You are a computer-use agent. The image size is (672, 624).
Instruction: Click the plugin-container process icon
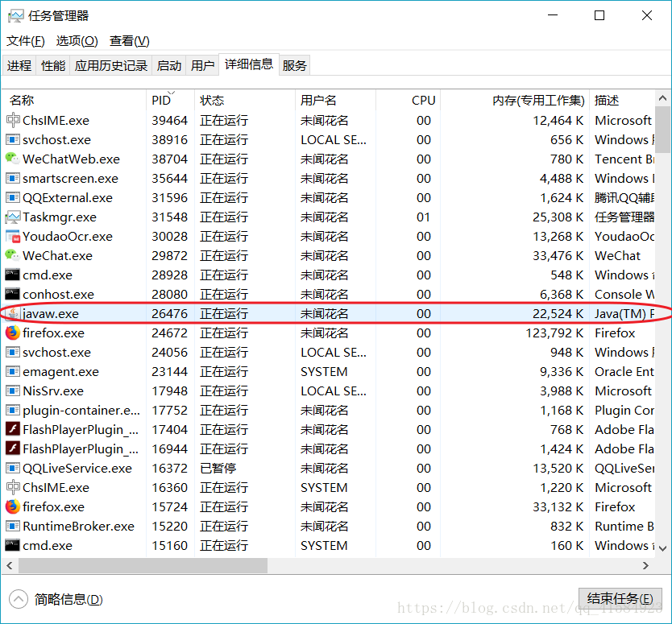[13, 411]
